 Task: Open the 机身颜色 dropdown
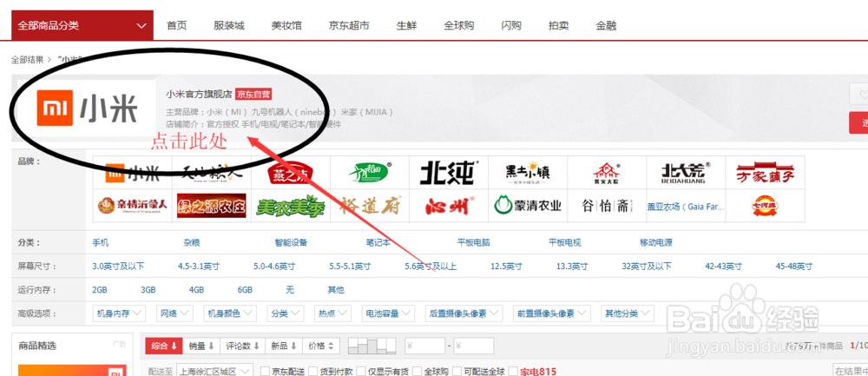(230, 313)
